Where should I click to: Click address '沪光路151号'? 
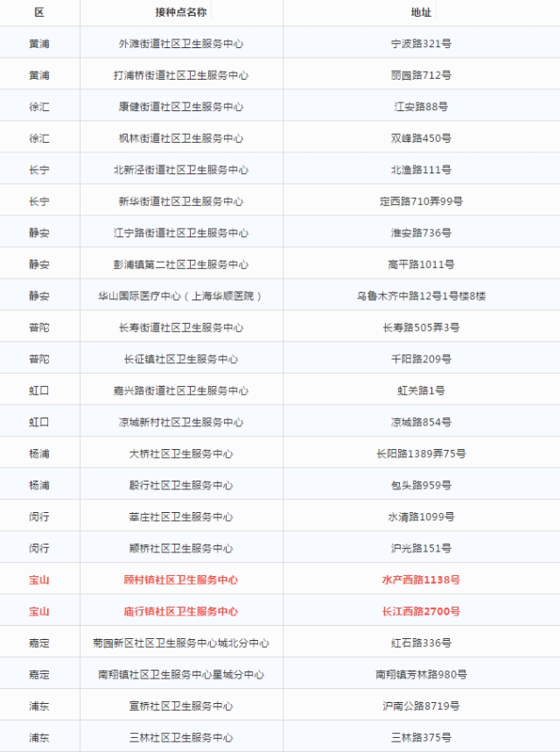point(421,548)
